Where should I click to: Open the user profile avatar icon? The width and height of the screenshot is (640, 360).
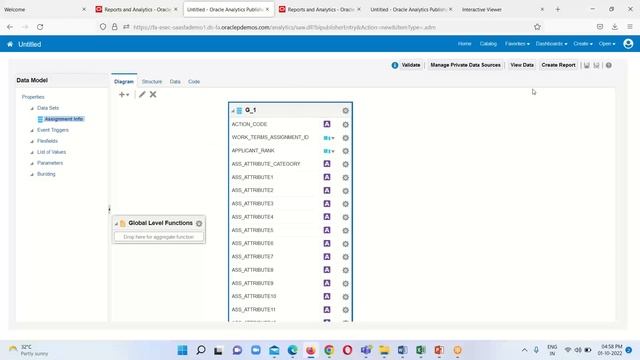628,44
